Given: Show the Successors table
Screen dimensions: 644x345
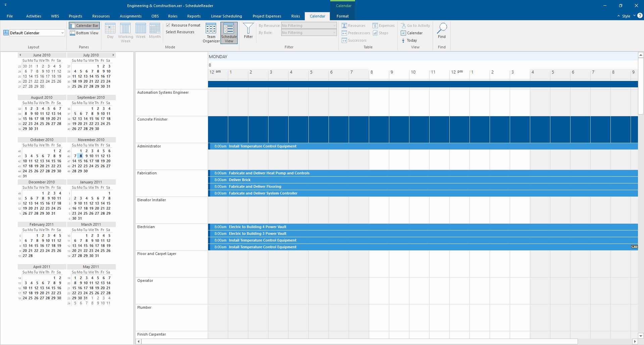Looking at the screenshot, I should point(354,40).
